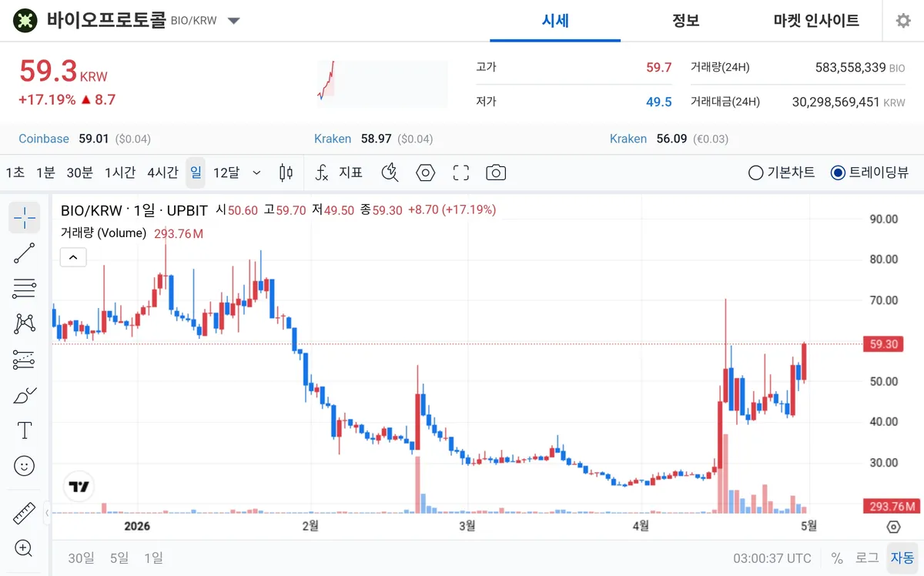The width and height of the screenshot is (924, 576).
Task: Open the 12달 timeframe dropdown
Action: tap(256, 172)
